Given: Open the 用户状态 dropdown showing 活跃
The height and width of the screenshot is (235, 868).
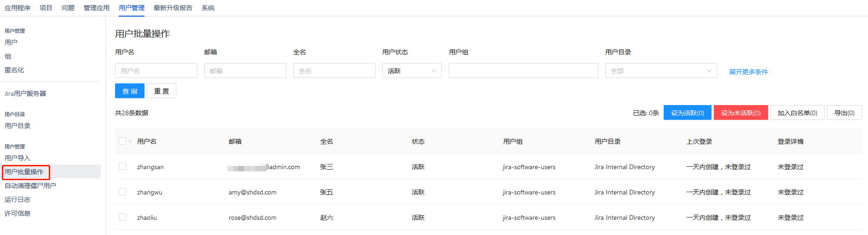Looking at the screenshot, I should click(x=411, y=70).
